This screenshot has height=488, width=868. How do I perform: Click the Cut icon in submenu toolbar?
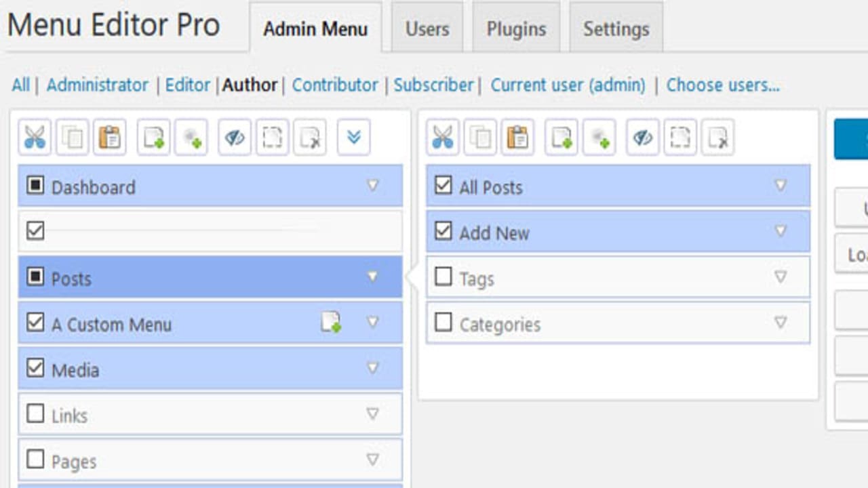point(443,138)
